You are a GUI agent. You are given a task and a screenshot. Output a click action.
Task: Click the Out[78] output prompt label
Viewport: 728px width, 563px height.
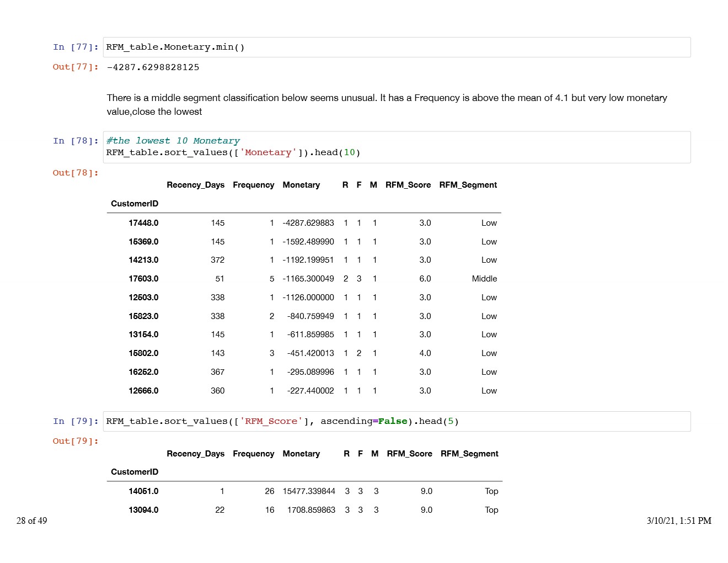coord(76,173)
